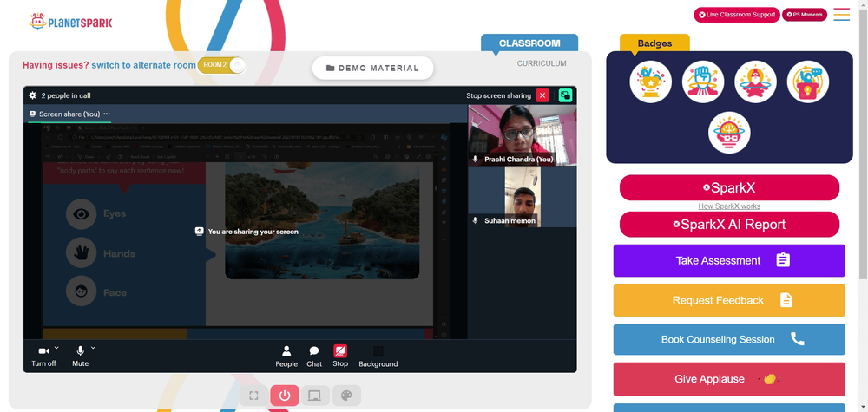Click Request Feedback button
The width and height of the screenshot is (868, 412).
[729, 300]
